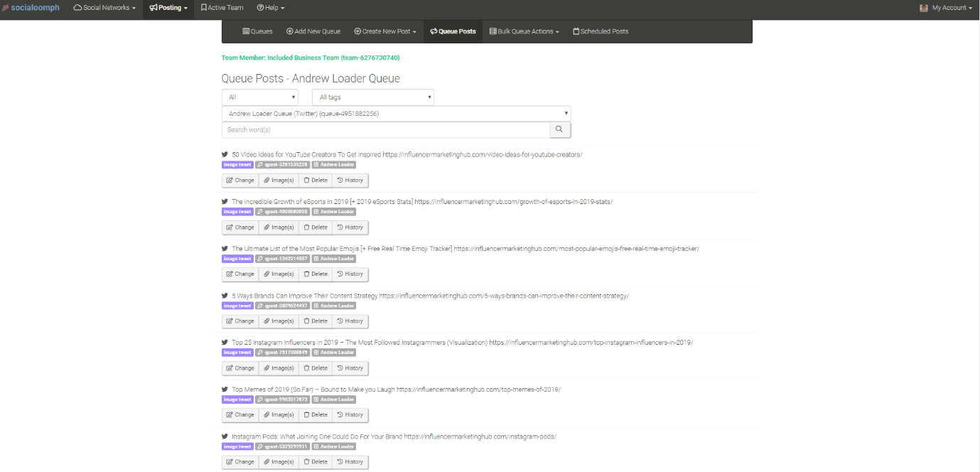980x472 pixels.
Task: Click the qpost ID tag under Popular Emojis post
Action: 282,259
